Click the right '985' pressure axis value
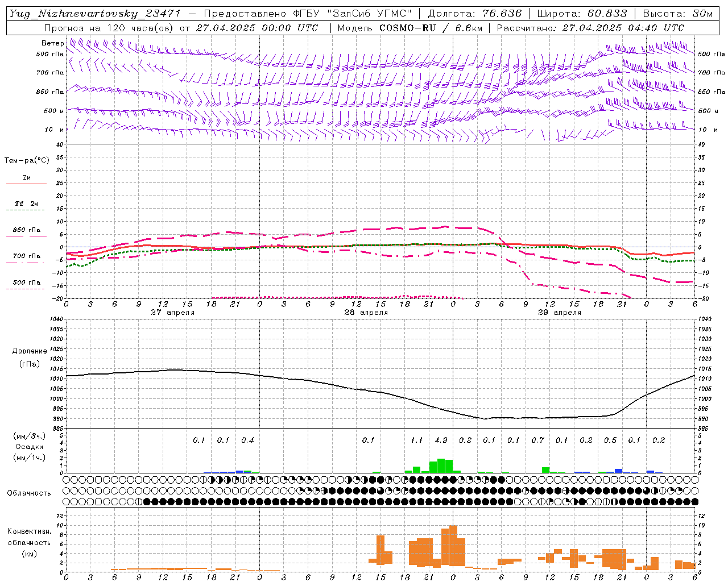Viewport: 728px width, 582px height. click(702, 429)
